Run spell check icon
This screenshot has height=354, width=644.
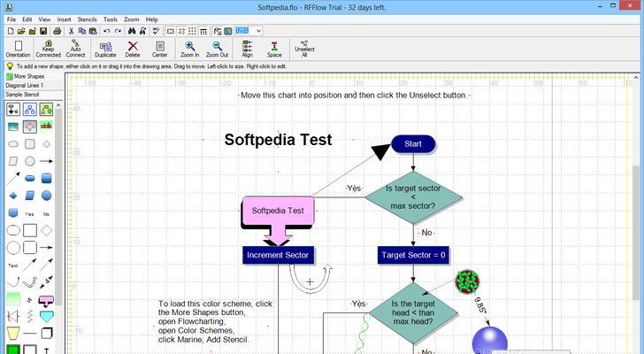pyautogui.click(x=156, y=31)
